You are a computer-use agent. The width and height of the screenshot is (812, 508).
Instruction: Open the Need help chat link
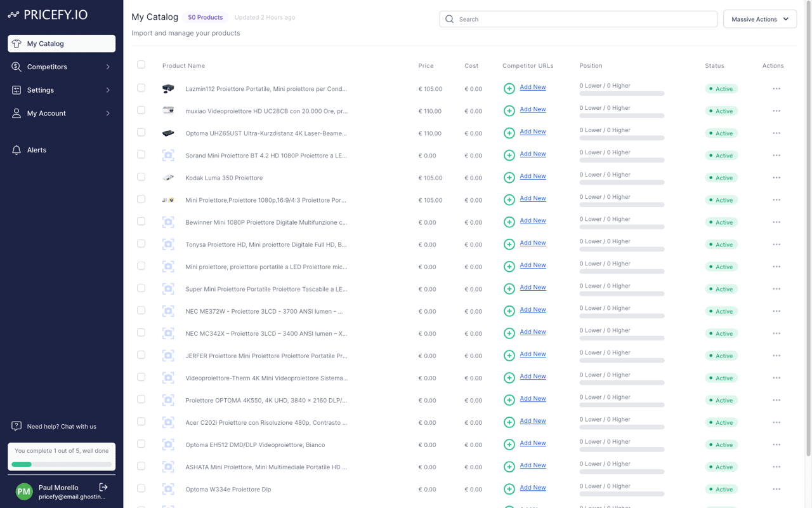(61, 426)
